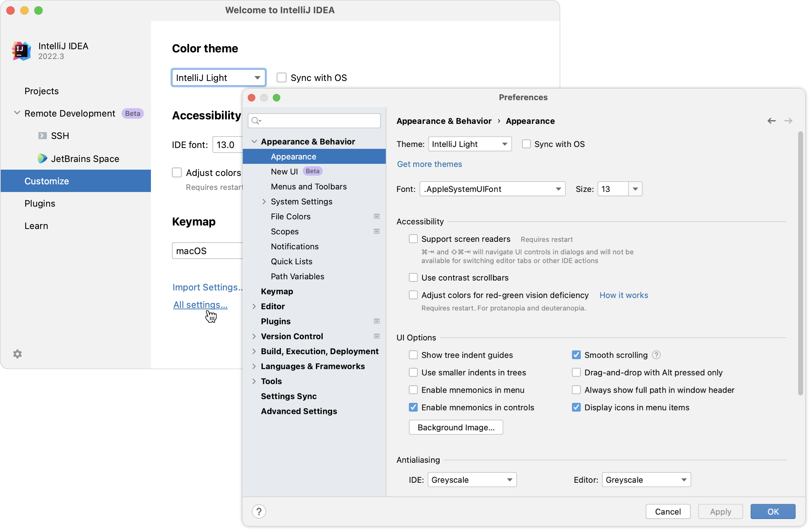Click Preferences vertical scrollbar

[800, 264]
